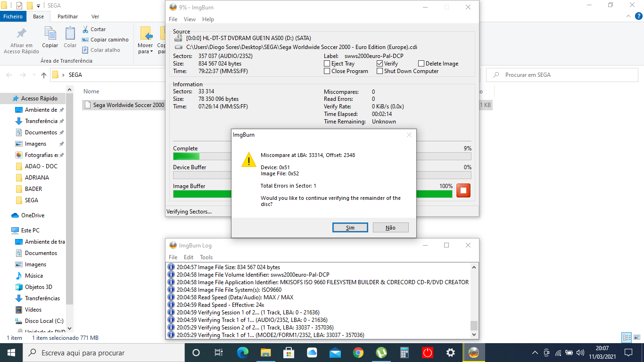Click the Complete progress bar

[x=322, y=156]
